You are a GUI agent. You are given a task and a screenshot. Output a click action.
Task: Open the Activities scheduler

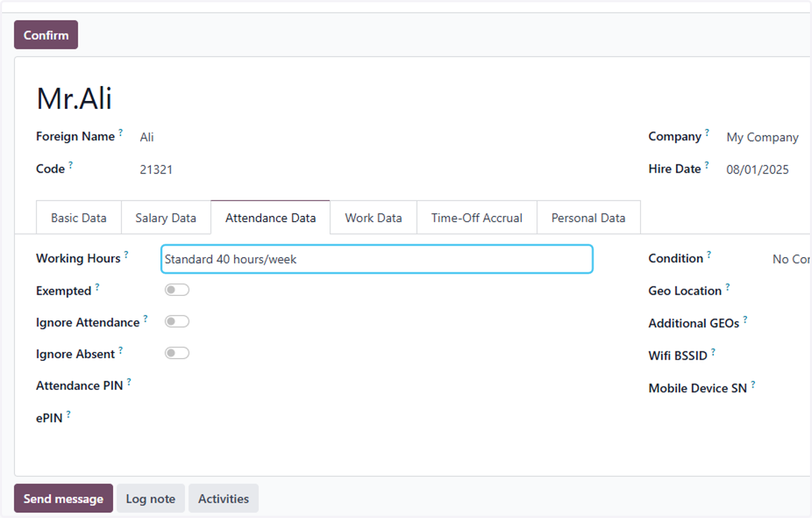click(x=223, y=498)
